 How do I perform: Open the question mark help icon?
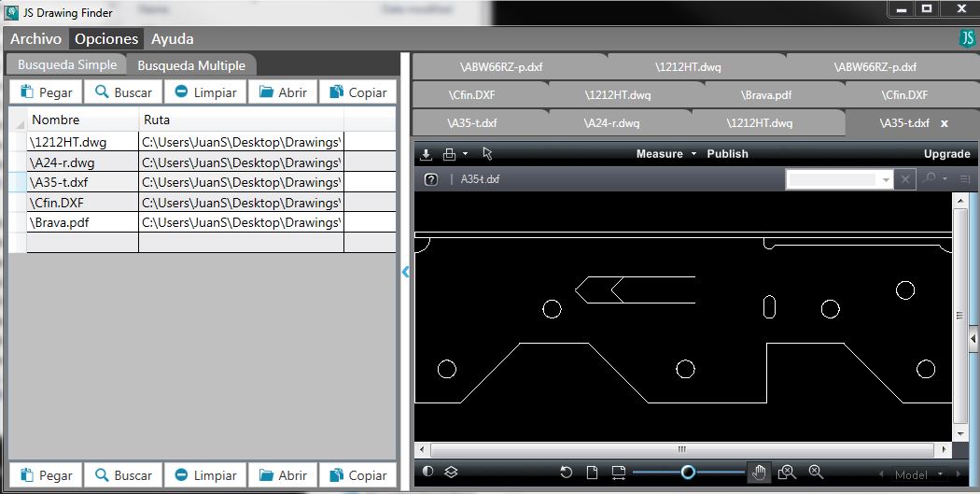click(430, 179)
